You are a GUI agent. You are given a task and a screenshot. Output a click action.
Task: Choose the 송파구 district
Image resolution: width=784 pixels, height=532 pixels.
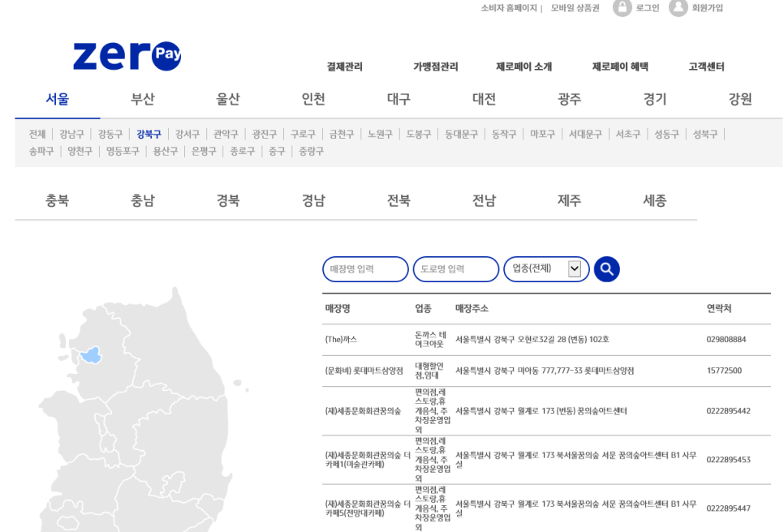point(41,151)
